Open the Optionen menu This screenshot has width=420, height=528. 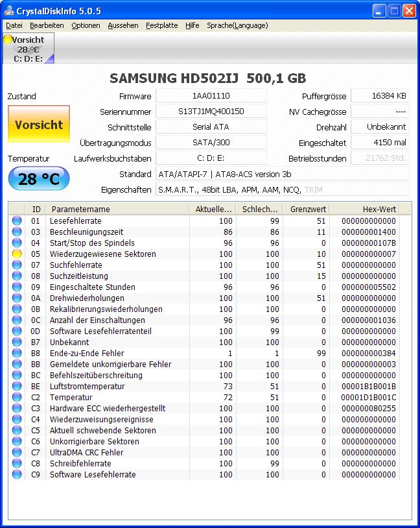click(x=86, y=25)
